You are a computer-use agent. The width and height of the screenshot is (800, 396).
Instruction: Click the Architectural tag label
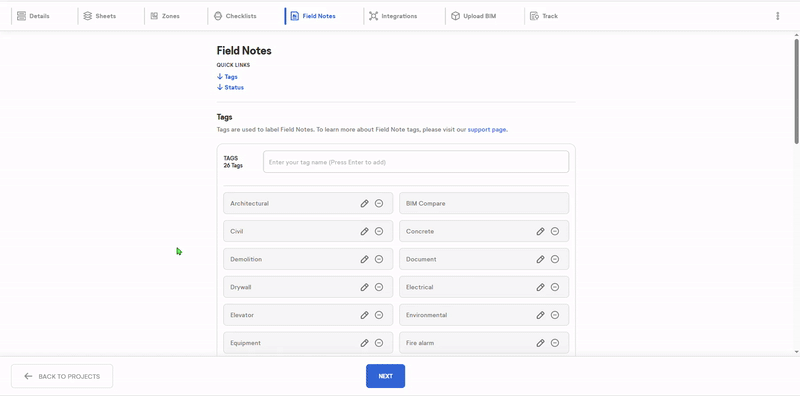click(249, 203)
